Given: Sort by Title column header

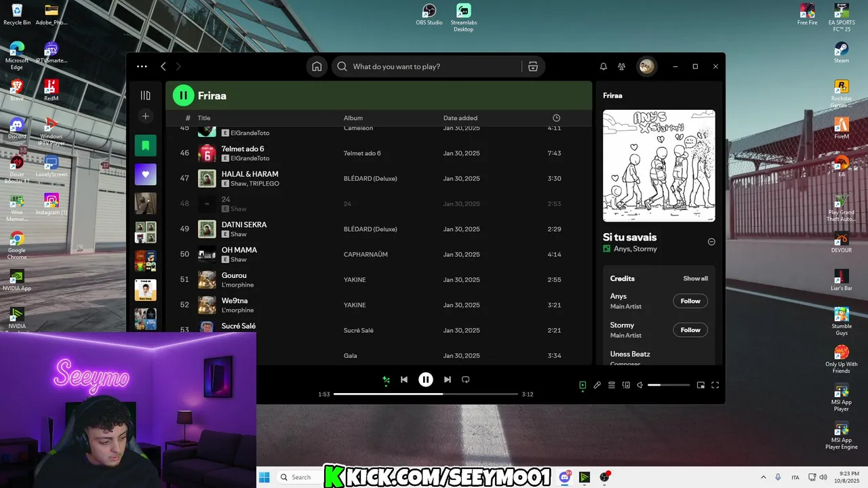Looking at the screenshot, I should click(204, 118).
